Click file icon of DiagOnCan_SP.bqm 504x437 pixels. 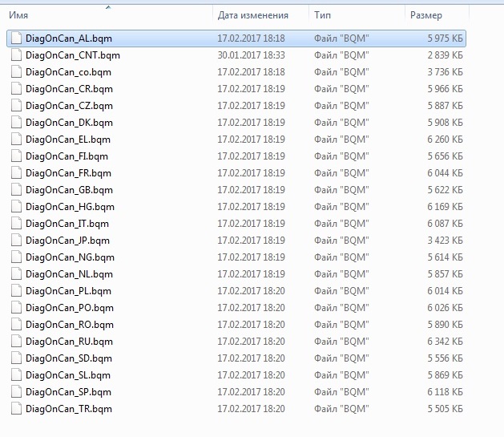[x=16, y=391]
